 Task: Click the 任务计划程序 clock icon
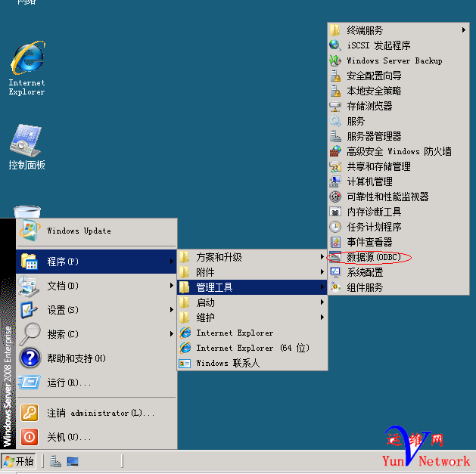point(335,227)
